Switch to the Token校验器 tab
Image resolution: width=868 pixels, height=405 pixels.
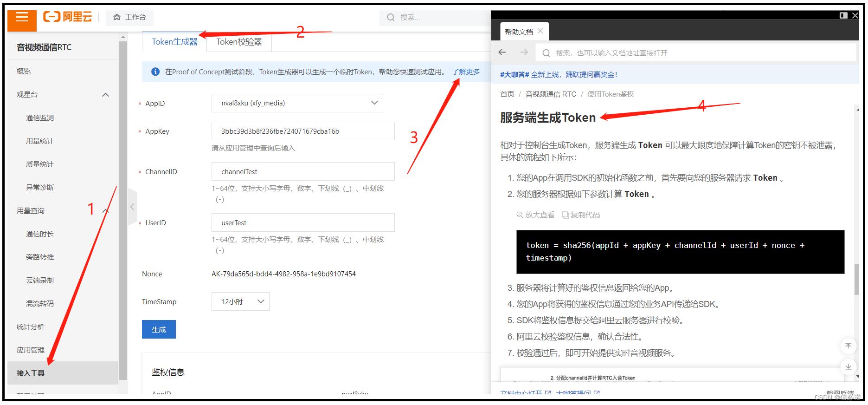tap(239, 42)
